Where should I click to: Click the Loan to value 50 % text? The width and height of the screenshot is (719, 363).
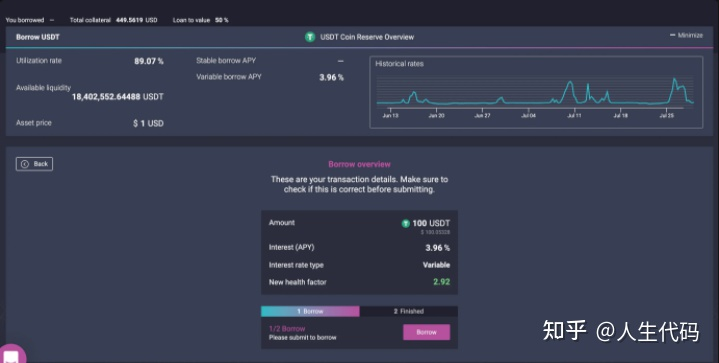coord(200,20)
